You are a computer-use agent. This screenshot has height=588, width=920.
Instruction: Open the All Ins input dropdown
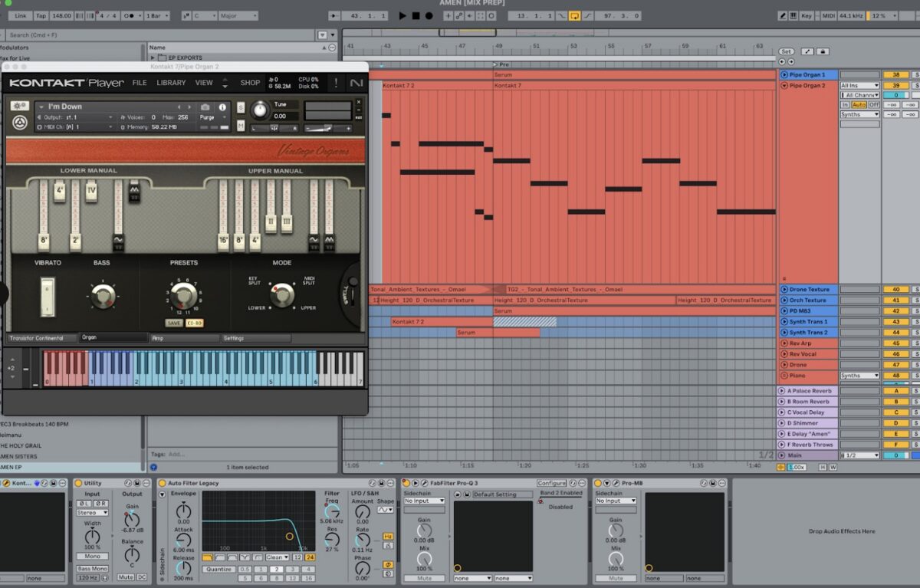859,86
